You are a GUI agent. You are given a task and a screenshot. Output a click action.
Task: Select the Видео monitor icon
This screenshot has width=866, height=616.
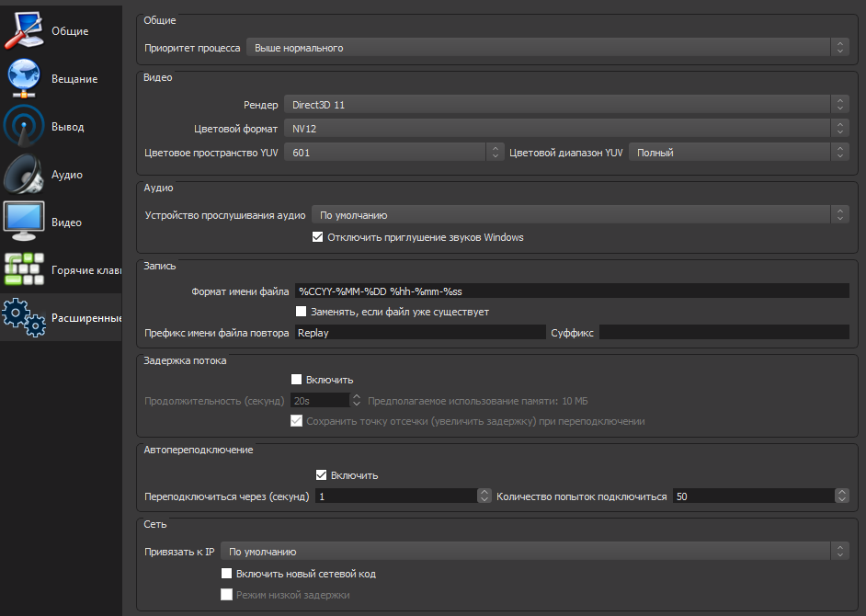coord(24,222)
